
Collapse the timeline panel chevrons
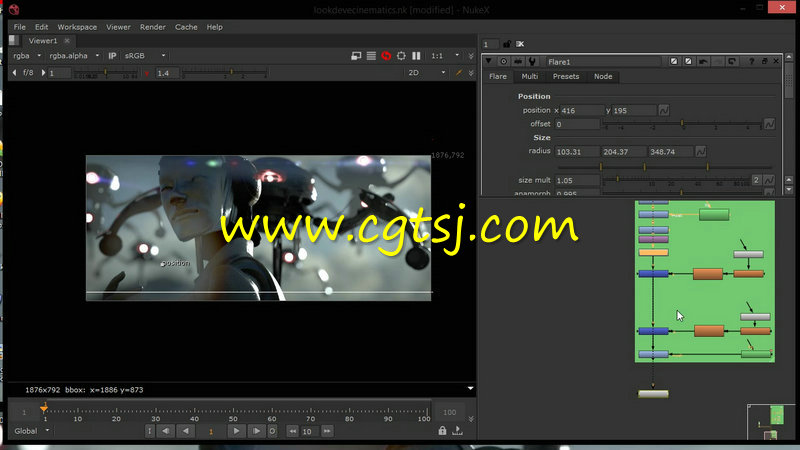[471, 419]
